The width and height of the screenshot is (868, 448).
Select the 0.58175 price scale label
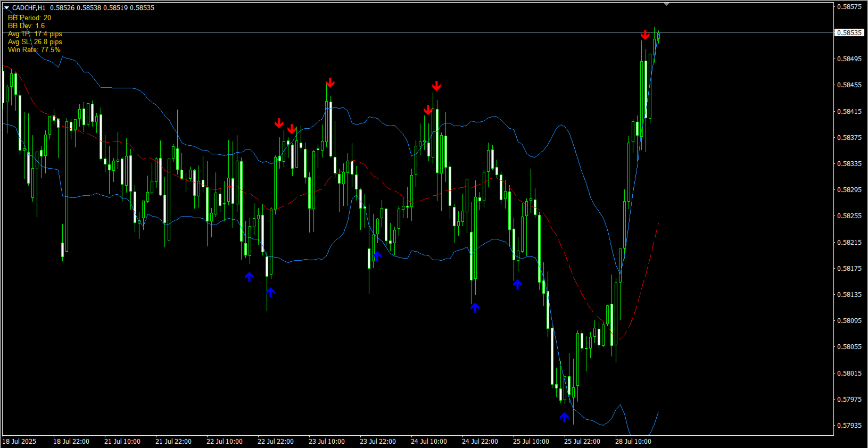click(849, 269)
